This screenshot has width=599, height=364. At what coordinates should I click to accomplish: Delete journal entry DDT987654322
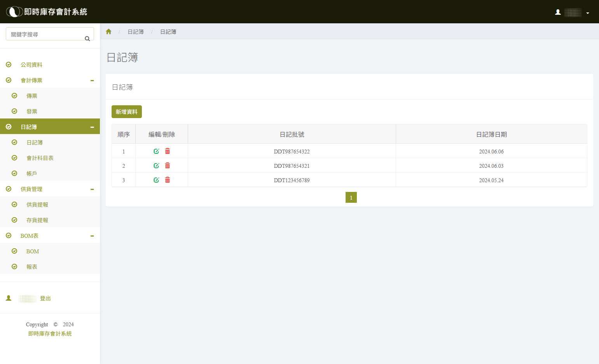(x=168, y=151)
